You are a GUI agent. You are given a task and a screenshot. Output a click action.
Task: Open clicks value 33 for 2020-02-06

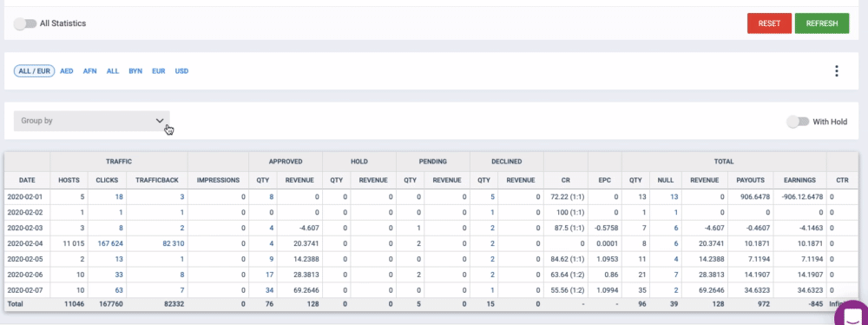[119, 275]
